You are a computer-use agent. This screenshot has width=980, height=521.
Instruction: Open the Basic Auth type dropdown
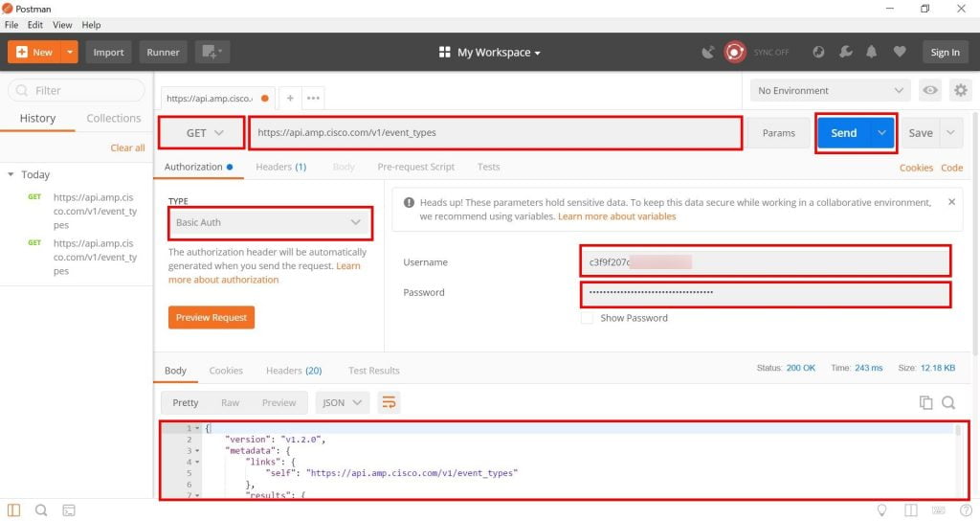point(270,222)
